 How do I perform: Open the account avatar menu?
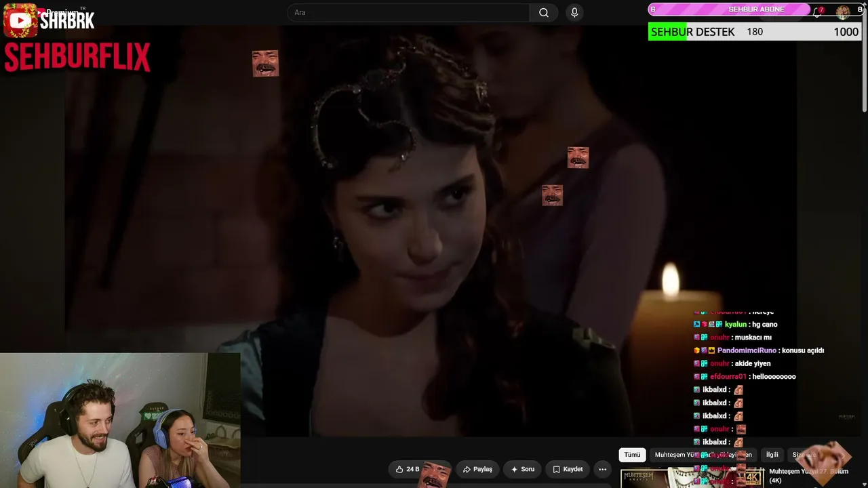(843, 12)
